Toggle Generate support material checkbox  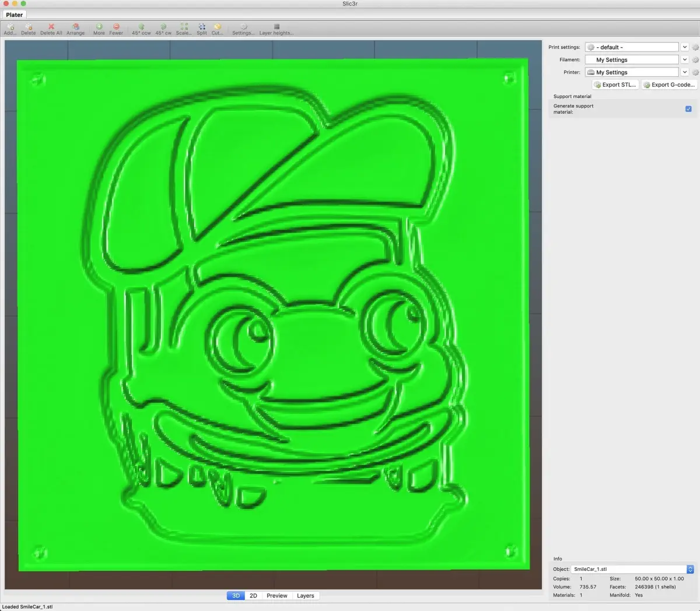click(x=688, y=109)
